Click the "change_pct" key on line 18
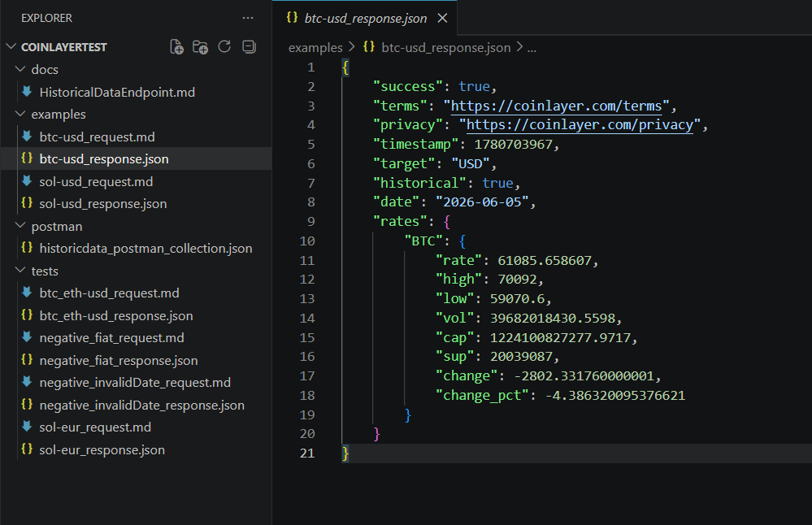The width and height of the screenshot is (812, 525). coord(482,396)
